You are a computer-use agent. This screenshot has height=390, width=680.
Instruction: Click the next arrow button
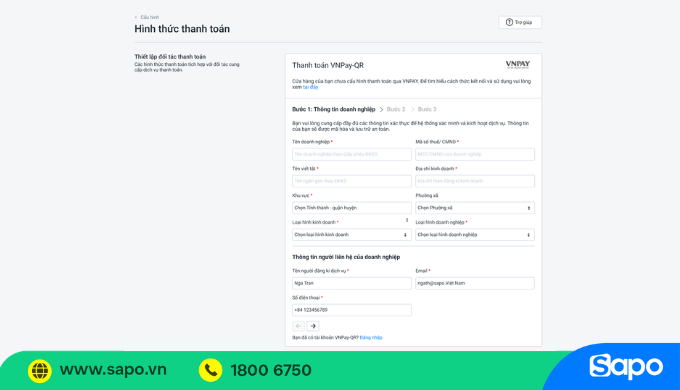[313, 326]
